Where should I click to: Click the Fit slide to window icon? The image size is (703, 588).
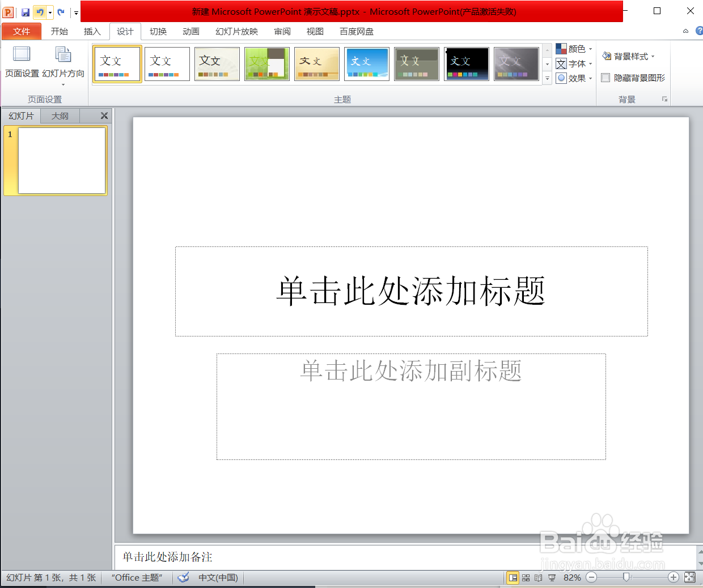689,577
